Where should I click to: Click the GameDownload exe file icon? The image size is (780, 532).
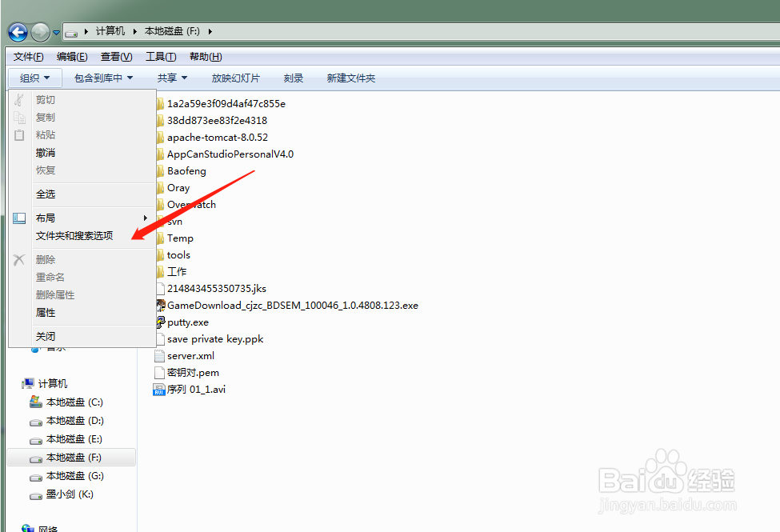click(160, 306)
